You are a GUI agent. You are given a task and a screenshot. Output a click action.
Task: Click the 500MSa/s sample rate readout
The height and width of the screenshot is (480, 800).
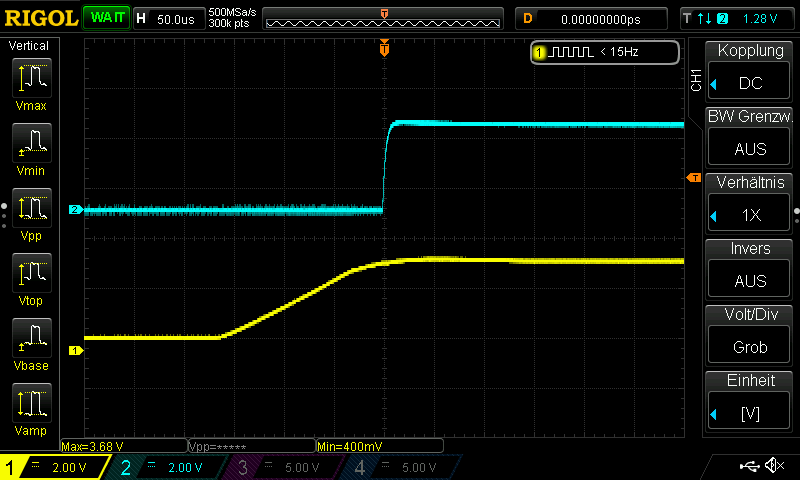coord(232,12)
